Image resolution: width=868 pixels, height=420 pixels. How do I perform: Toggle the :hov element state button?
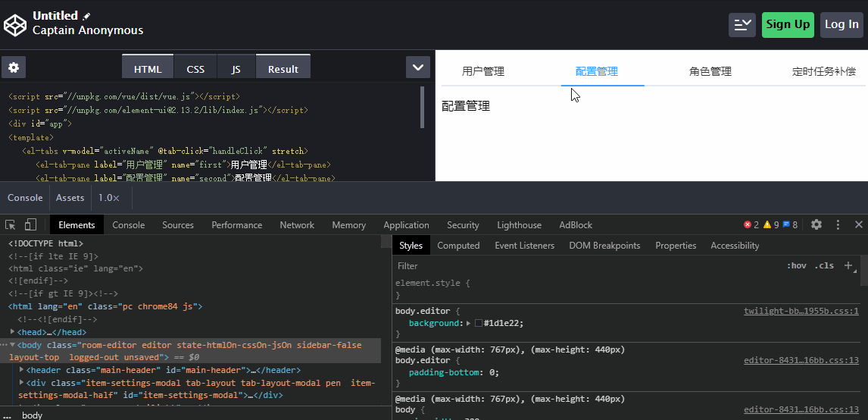797,265
